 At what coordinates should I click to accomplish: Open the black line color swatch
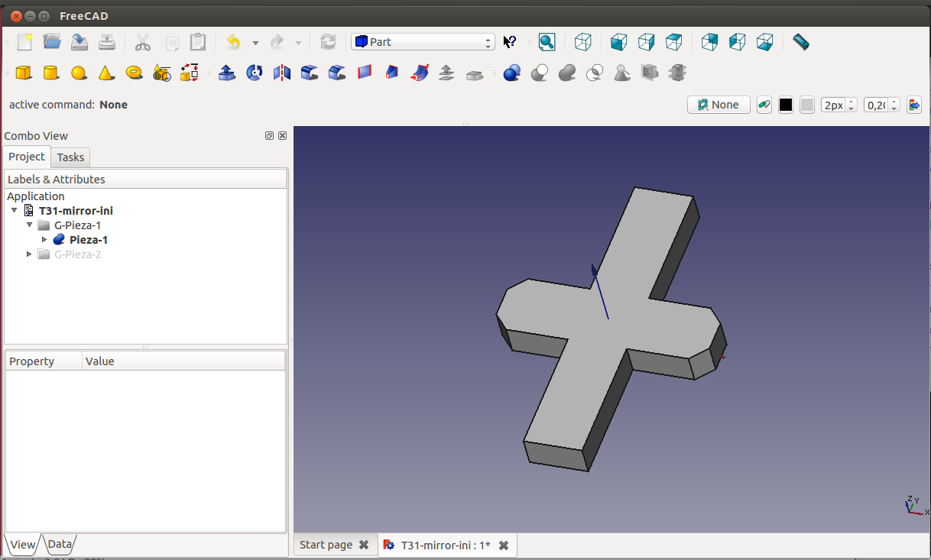click(x=786, y=105)
